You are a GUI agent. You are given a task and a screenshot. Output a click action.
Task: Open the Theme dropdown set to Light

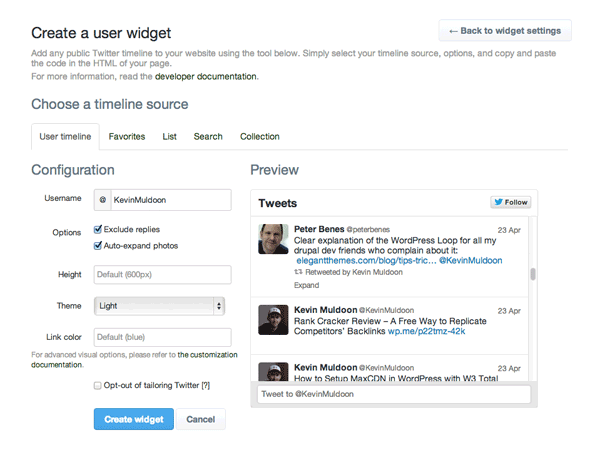point(159,306)
